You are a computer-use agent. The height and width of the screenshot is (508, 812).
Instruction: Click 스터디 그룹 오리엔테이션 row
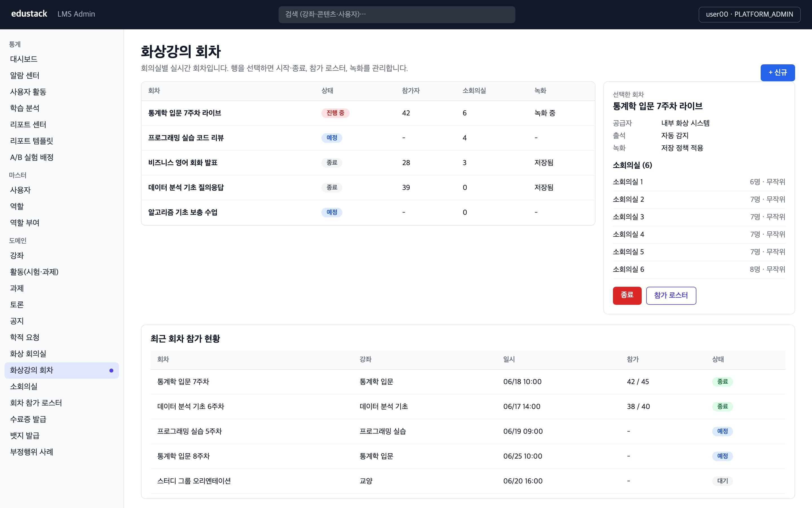point(468,481)
